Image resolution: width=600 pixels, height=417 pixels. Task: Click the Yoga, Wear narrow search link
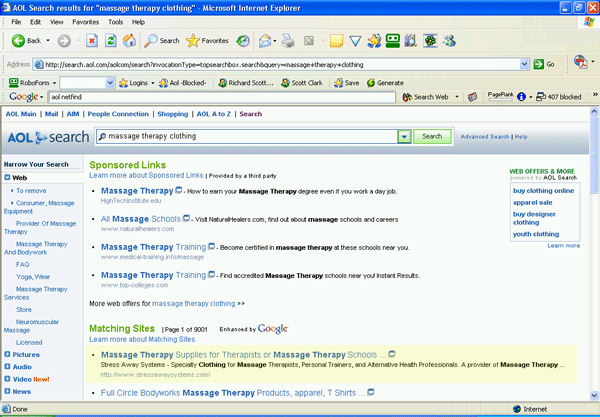tap(33, 277)
